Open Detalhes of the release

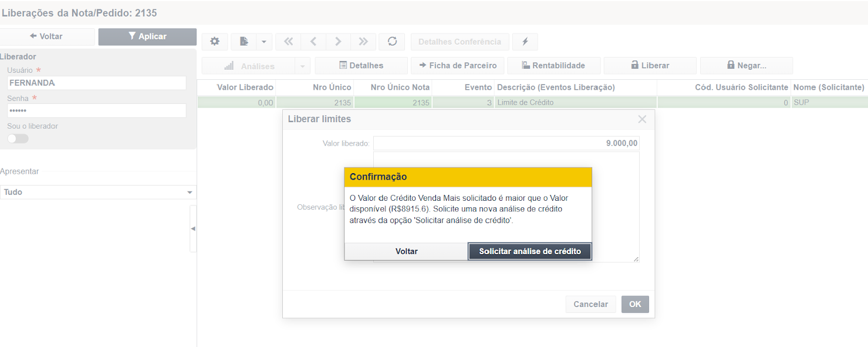(x=362, y=65)
